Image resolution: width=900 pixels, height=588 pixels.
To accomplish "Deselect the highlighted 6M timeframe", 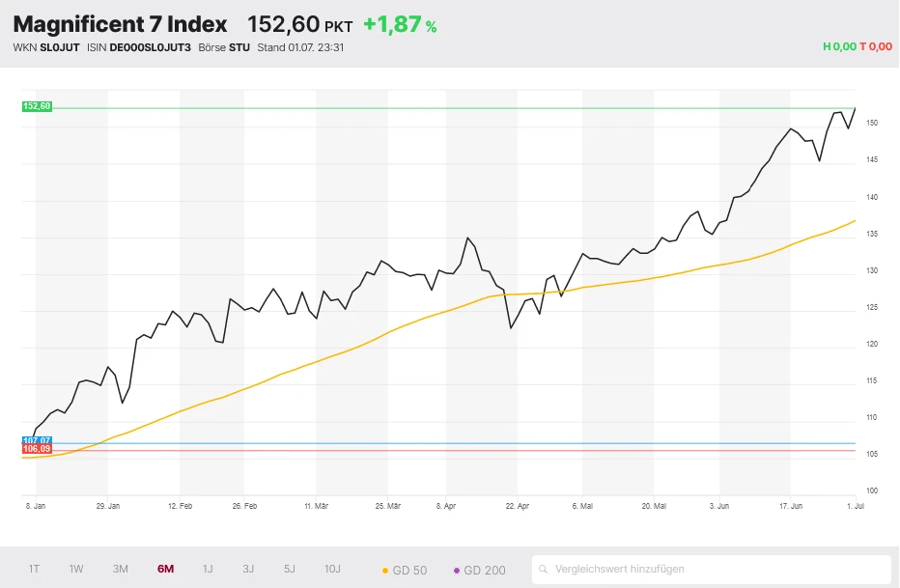I will [164, 570].
